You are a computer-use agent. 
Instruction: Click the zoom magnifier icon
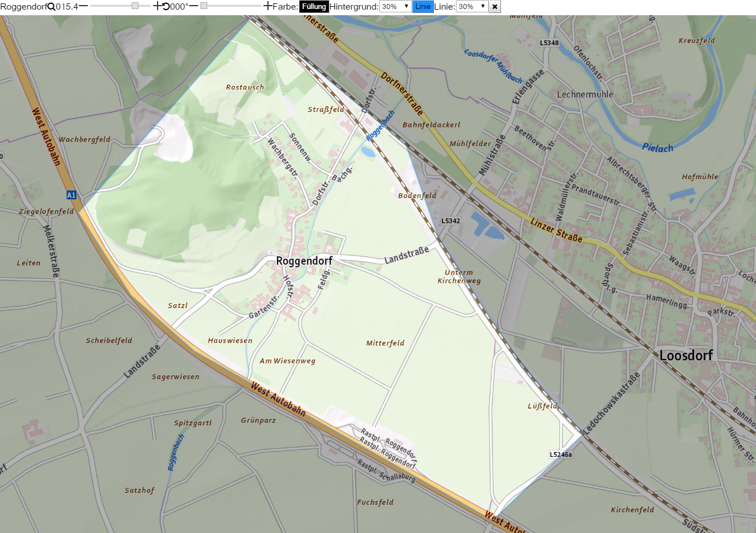(51, 7)
